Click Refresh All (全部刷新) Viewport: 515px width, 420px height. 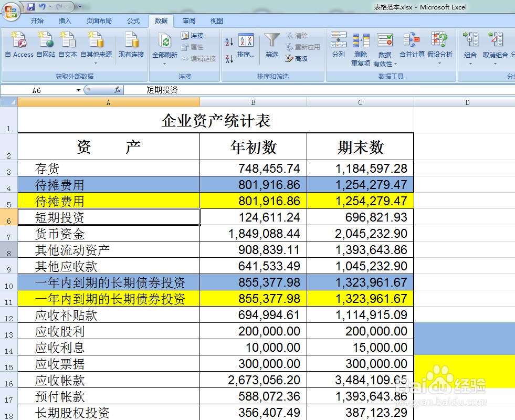click(x=164, y=48)
